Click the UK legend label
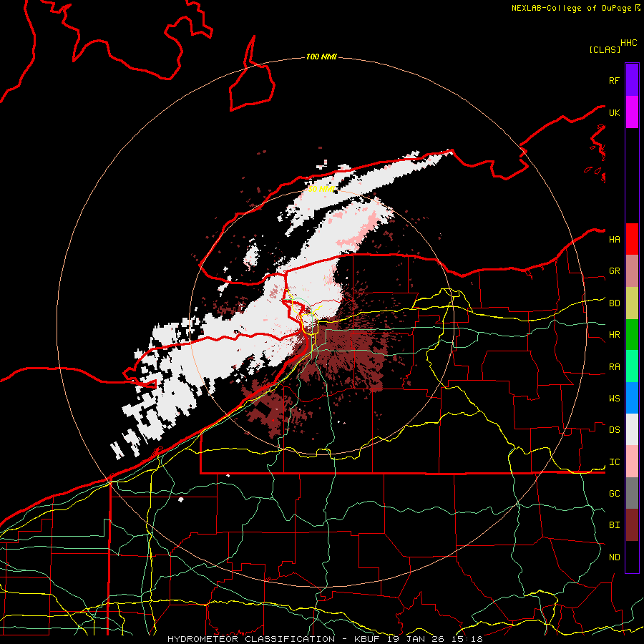 614,112
